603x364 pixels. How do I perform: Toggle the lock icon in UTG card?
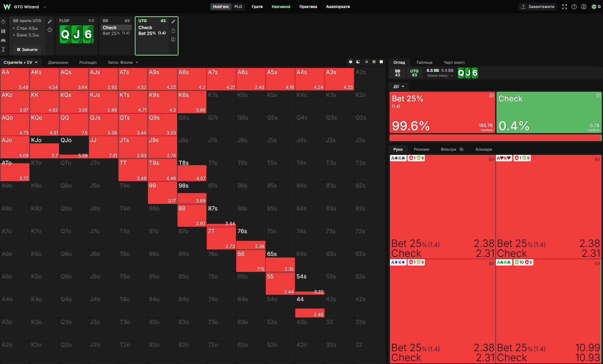[173, 30]
